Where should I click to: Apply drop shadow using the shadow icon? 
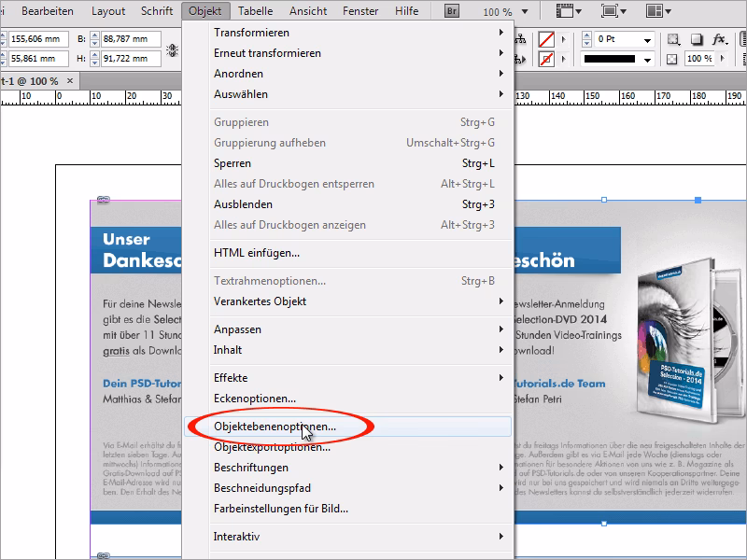[696, 40]
